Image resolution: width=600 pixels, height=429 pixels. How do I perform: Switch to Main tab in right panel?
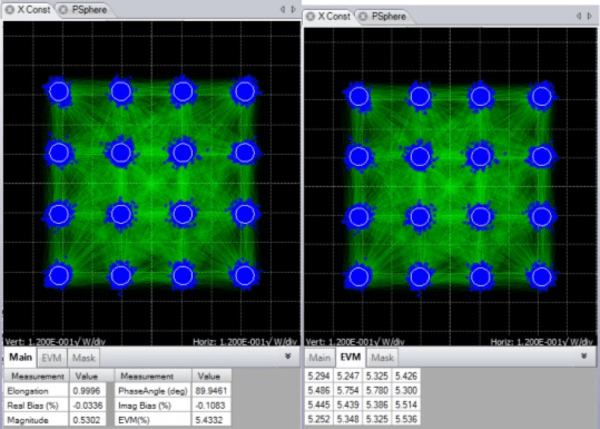click(x=320, y=356)
